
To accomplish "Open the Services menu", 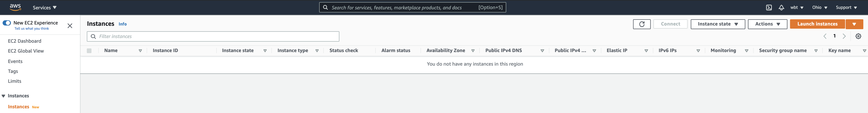I will pyautogui.click(x=44, y=8).
